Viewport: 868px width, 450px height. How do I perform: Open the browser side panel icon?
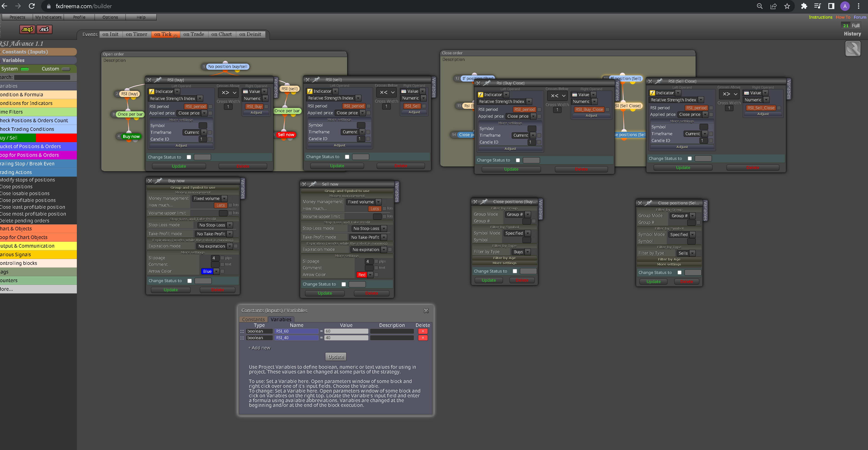831,6
